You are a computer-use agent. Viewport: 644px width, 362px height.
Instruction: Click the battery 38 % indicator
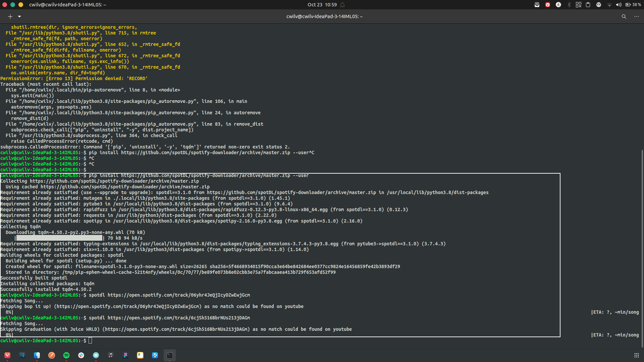[x=633, y=5]
